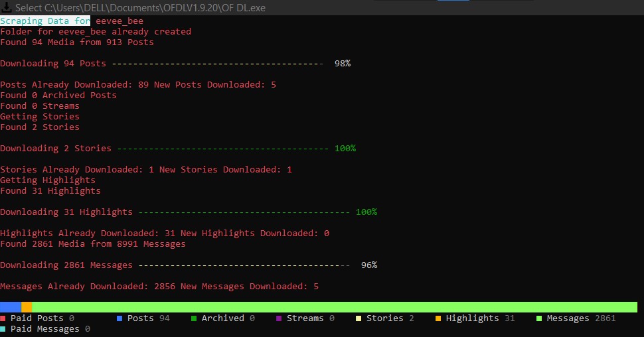644x337 pixels.
Task: Click the yellow Stories legend square
Action: click(x=359, y=318)
